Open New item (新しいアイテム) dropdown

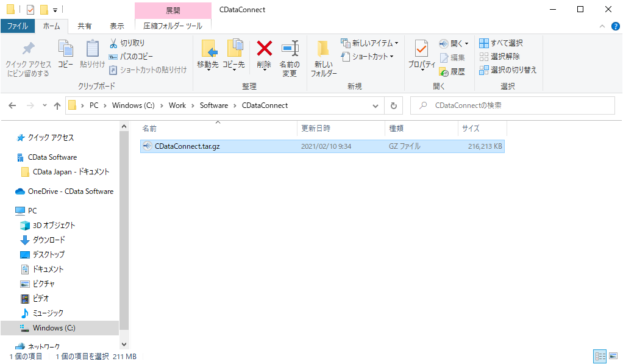(369, 43)
